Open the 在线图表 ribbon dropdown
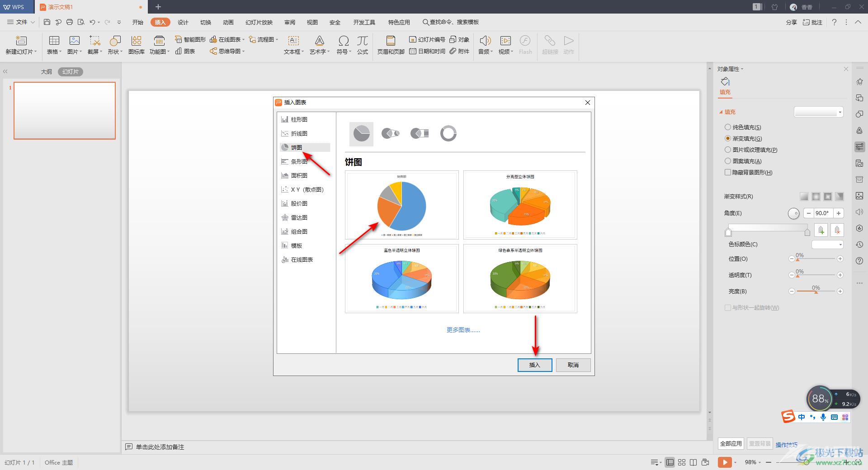The width and height of the screenshot is (868, 470). click(227, 40)
